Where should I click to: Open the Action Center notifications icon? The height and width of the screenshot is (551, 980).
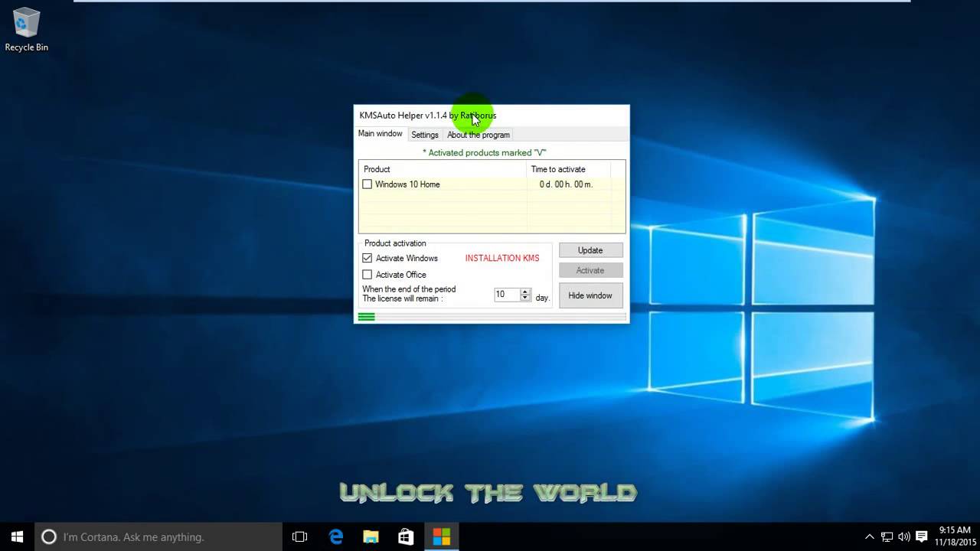922,537
